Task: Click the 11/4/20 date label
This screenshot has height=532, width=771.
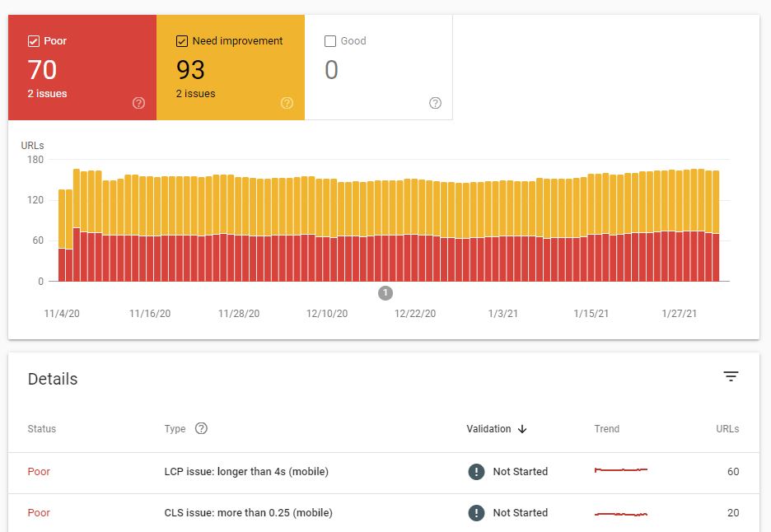Action: (x=62, y=314)
